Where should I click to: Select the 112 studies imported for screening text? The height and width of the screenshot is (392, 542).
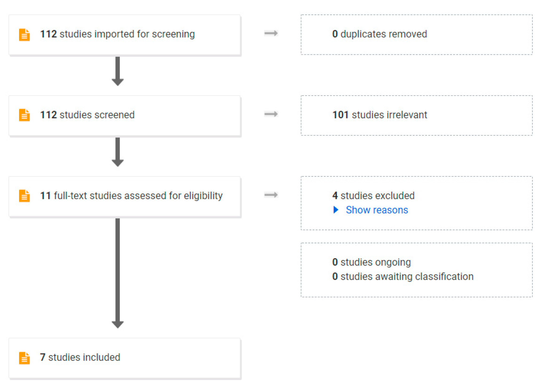pyautogui.click(x=117, y=34)
